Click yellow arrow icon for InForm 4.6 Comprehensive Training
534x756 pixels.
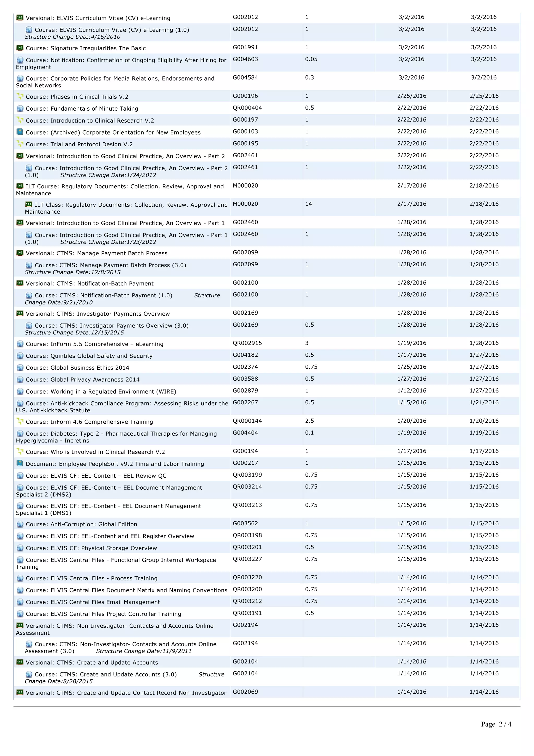click(x=20, y=422)
